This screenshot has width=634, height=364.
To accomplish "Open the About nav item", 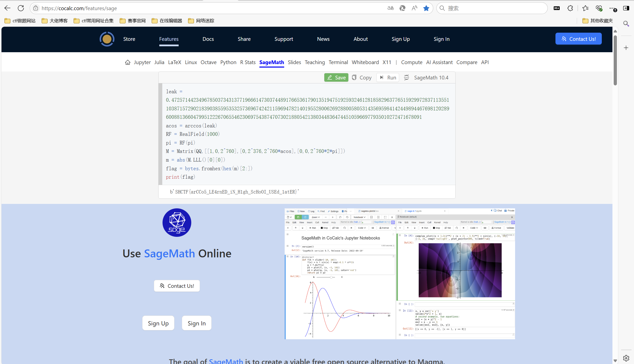I will tap(360, 39).
